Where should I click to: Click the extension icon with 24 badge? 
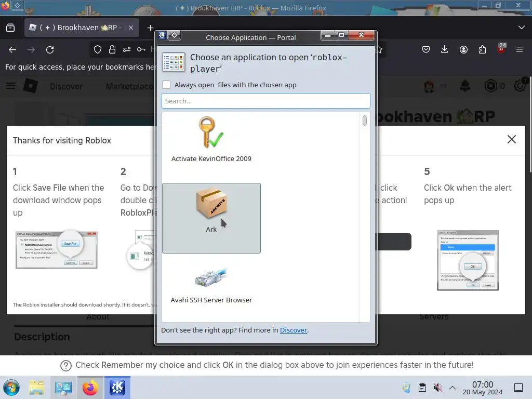pyautogui.click(x=501, y=48)
